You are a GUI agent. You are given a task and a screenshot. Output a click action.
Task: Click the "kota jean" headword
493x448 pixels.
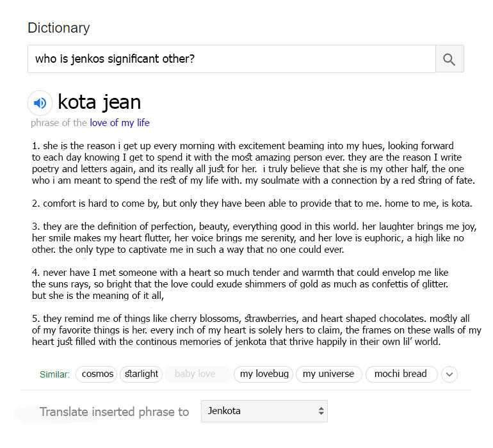click(99, 102)
